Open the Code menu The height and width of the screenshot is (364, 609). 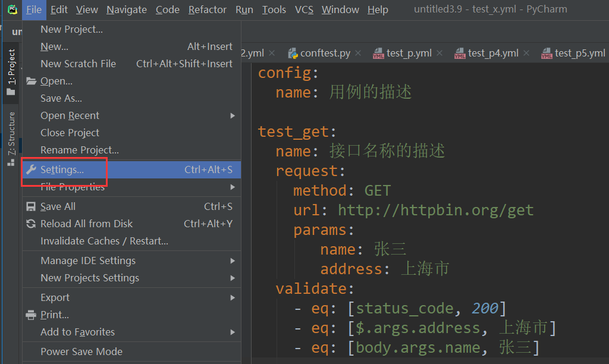point(167,10)
